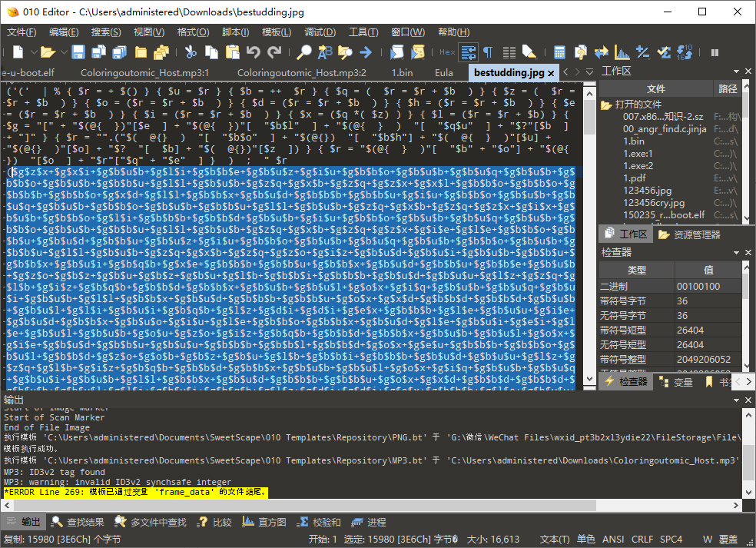The image size is (756, 548).
Task: Click the Run Template icon
Action: (x=418, y=52)
